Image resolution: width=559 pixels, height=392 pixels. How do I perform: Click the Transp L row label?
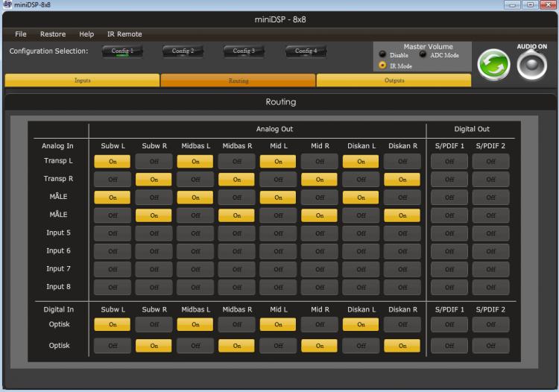point(58,161)
